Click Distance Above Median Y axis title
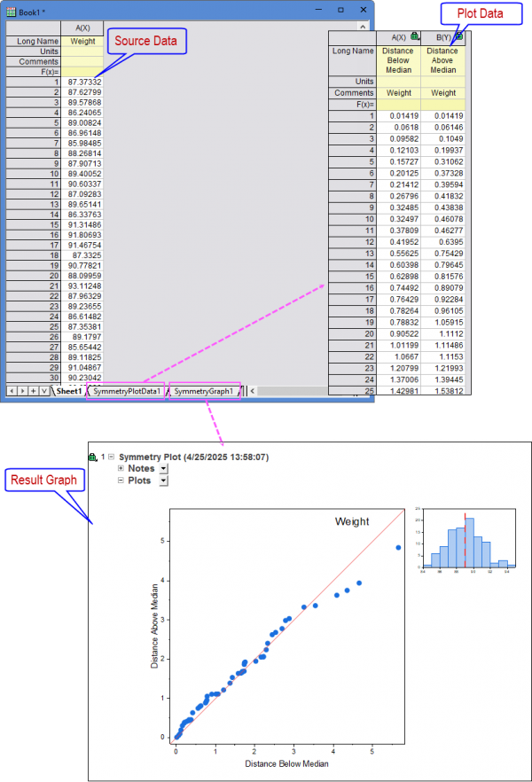The width and height of the screenshot is (532, 782). click(x=154, y=626)
